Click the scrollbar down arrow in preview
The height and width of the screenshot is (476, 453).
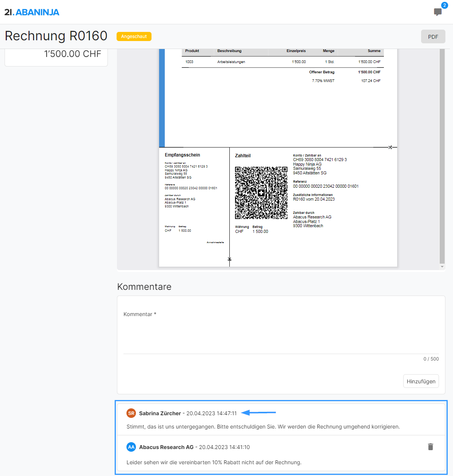(x=442, y=267)
